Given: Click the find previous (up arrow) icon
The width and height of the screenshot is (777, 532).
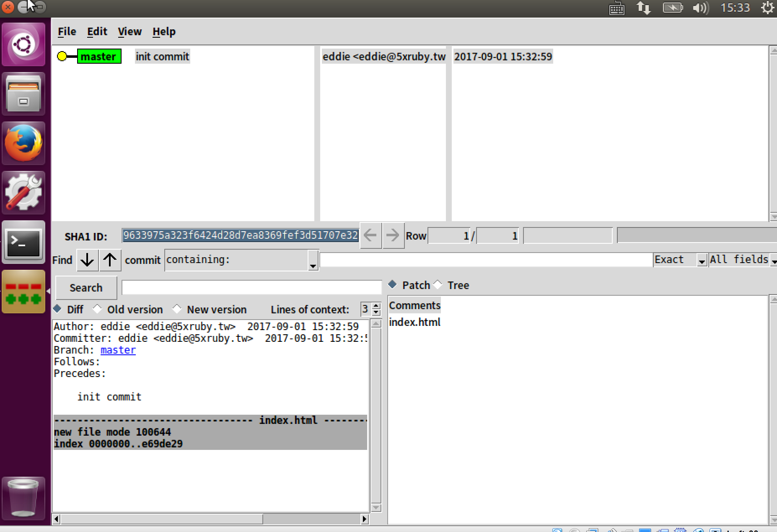Looking at the screenshot, I should coord(110,260).
